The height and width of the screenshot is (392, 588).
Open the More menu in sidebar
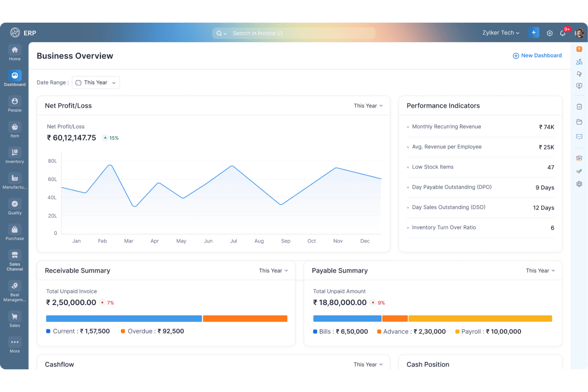point(14,344)
